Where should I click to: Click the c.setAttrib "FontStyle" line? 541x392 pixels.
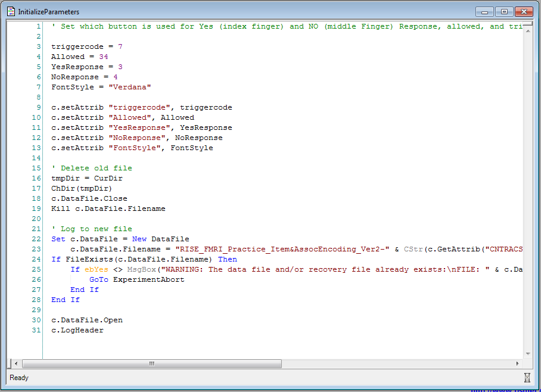pyautogui.click(x=132, y=148)
